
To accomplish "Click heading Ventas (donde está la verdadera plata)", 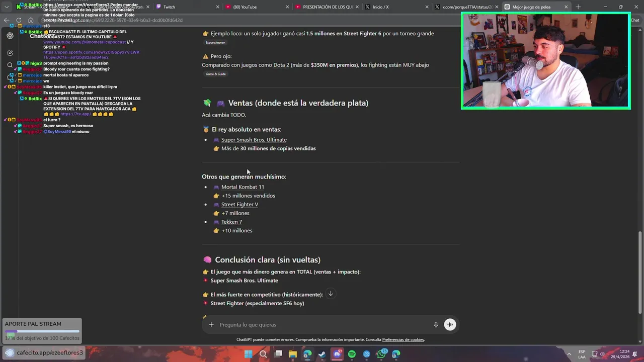I will tap(298, 103).
